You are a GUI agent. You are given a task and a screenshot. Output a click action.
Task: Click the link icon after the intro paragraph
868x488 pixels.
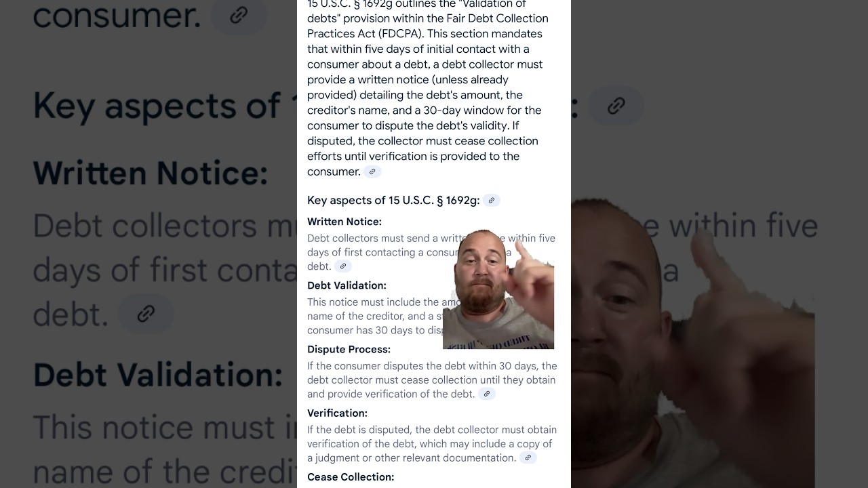tap(372, 172)
